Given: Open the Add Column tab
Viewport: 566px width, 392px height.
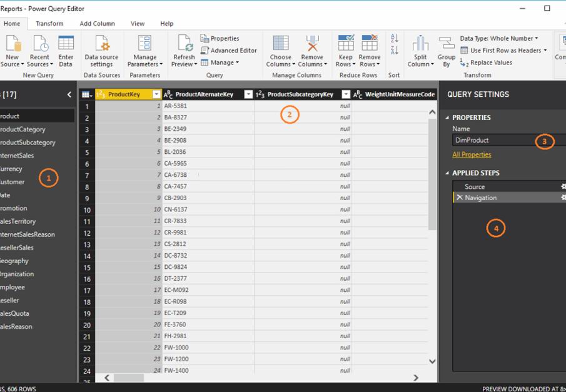Looking at the screenshot, I should coord(97,24).
